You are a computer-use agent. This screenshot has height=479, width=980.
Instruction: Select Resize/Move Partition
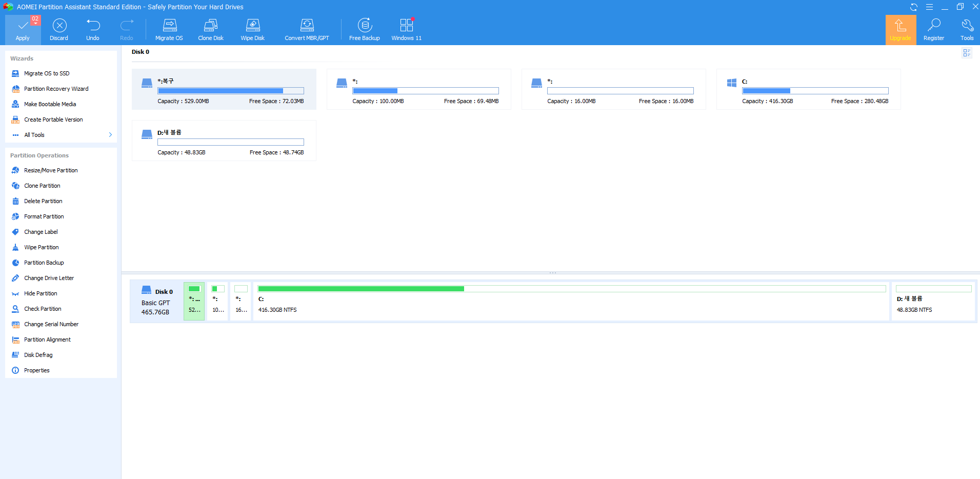pos(51,170)
